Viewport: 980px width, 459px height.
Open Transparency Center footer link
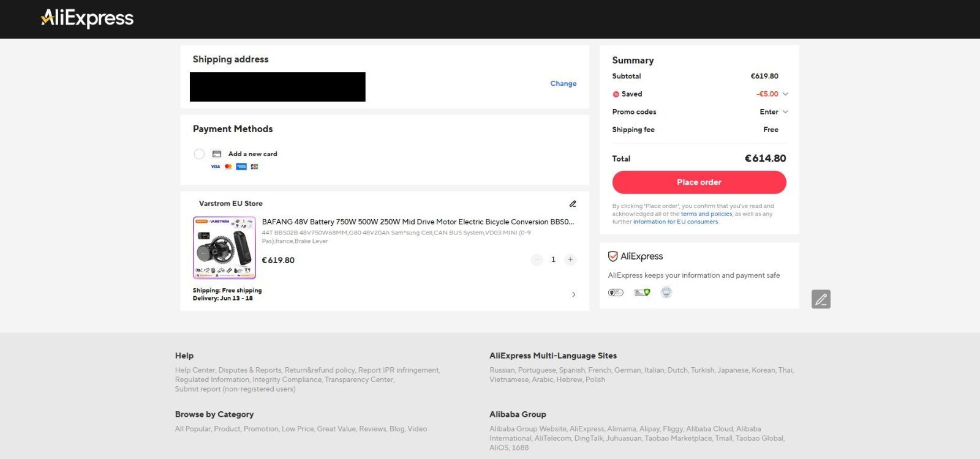(x=359, y=379)
